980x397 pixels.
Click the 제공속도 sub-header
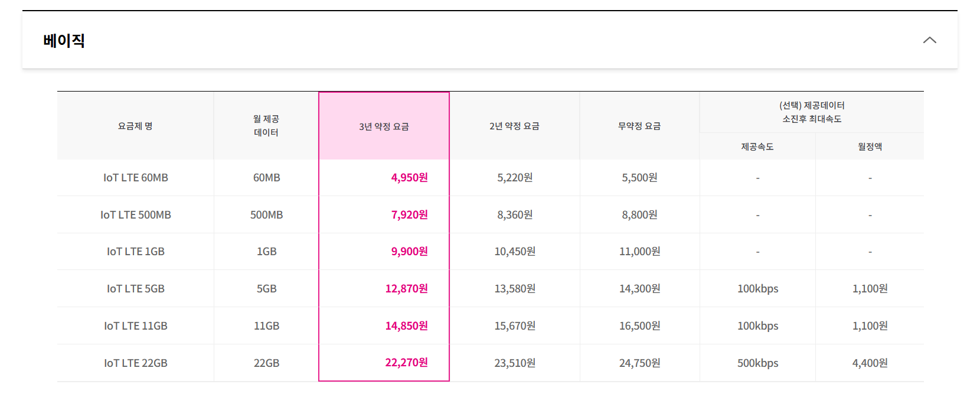[757, 147]
